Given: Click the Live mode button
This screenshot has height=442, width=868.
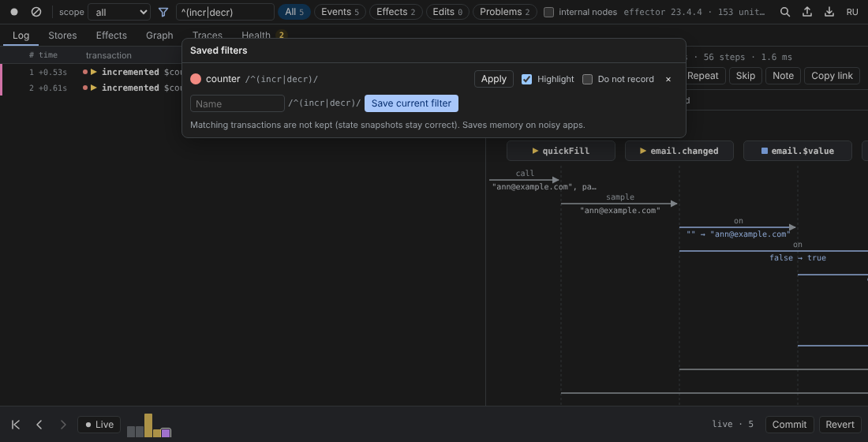Looking at the screenshot, I should pyautogui.click(x=99, y=425).
